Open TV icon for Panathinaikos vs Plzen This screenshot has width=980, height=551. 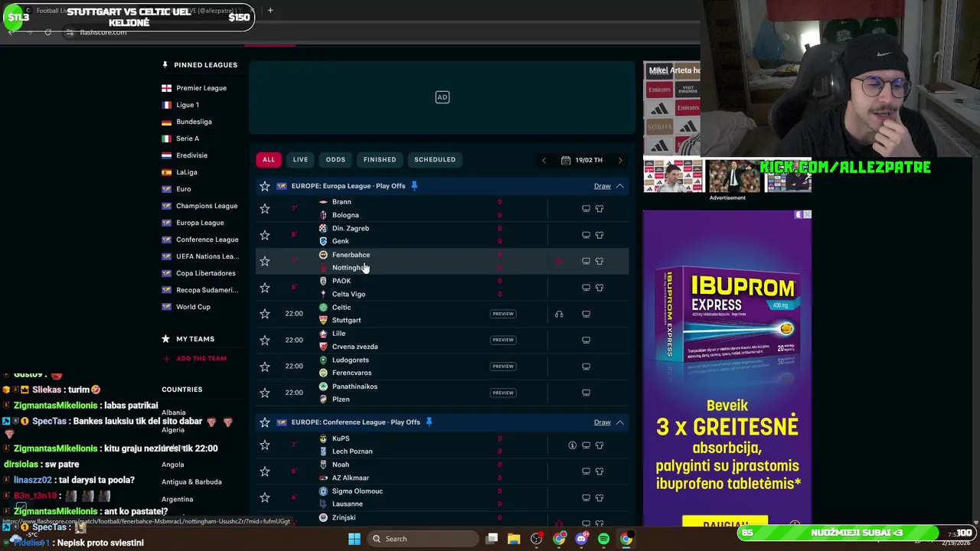(586, 393)
